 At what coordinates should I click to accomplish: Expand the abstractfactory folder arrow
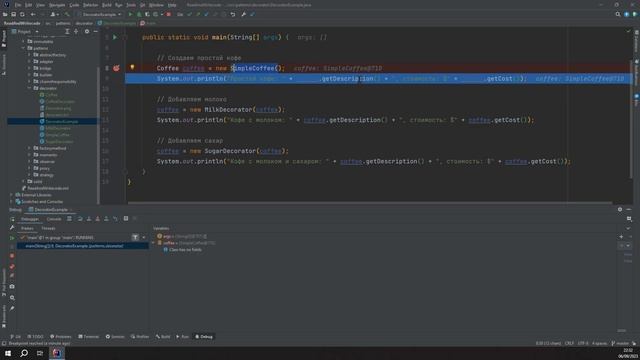pos(30,55)
